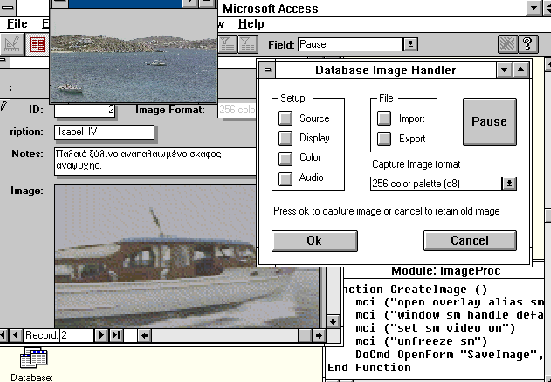This screenshot has width=551, height=382.
Task: Check the Export file option
Action: pos(384,138)
